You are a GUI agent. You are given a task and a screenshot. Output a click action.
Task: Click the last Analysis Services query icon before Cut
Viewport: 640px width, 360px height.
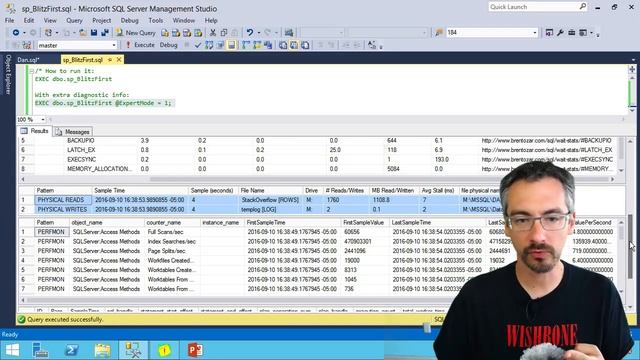point(198,33)
